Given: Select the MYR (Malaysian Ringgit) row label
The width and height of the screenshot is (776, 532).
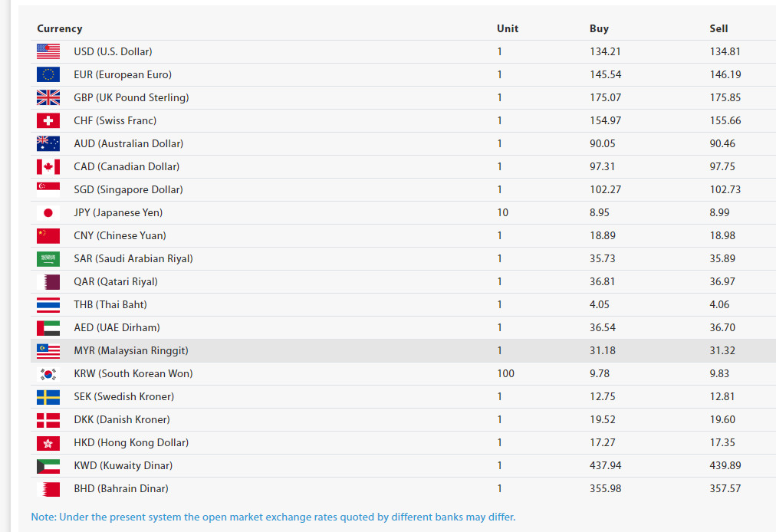Looking at the screenshot, I should point(131,351).
